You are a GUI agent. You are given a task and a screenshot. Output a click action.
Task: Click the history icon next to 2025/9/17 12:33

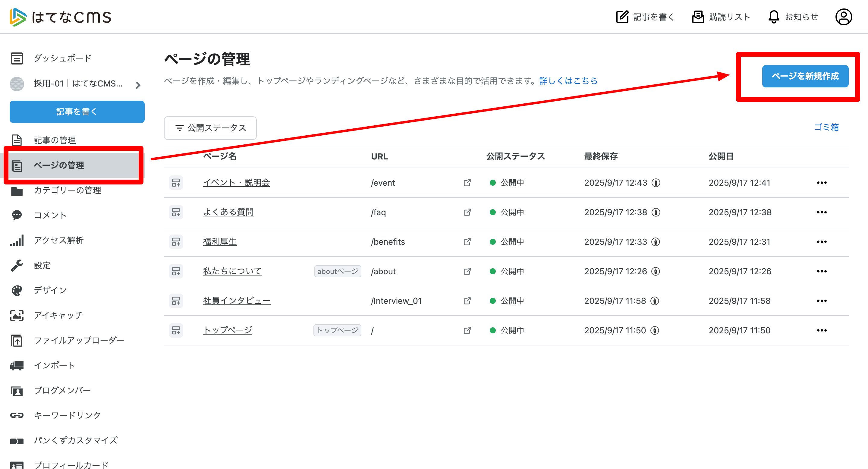(x=656, y=242)
